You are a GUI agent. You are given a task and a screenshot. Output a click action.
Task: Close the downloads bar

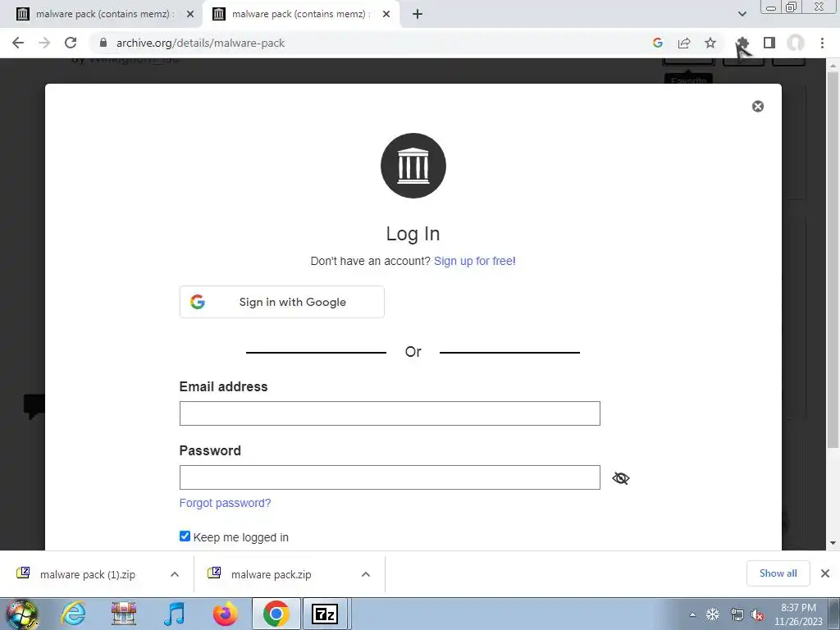(x=825, y=573)
